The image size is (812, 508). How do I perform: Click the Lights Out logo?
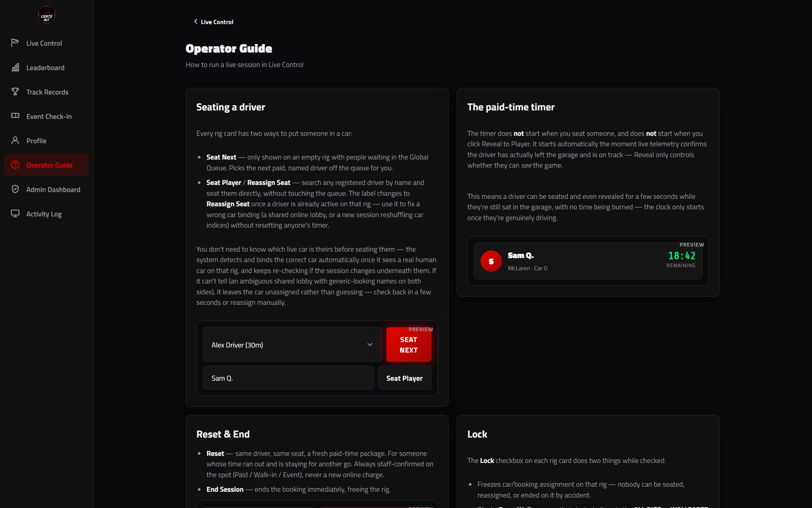tap(46, 15)
